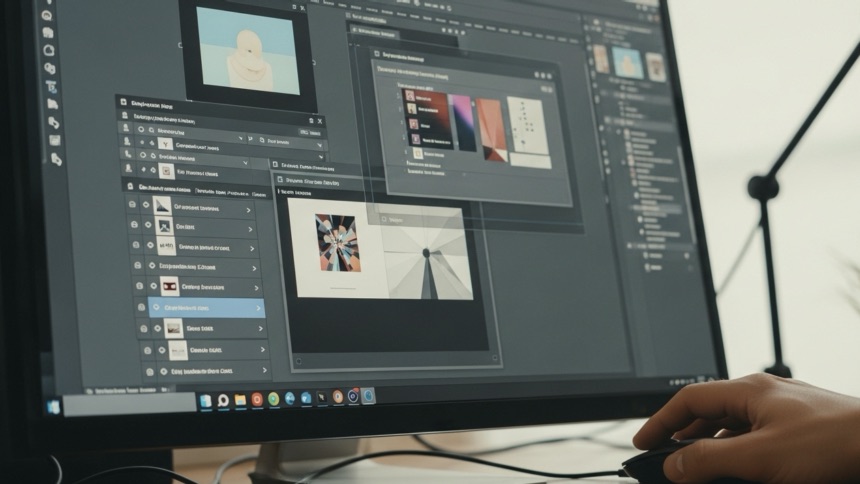Toggle lock on the triangle-thumbnail layer
The height and width of the screenshot is (484, 860).
[x=132, y=204]
